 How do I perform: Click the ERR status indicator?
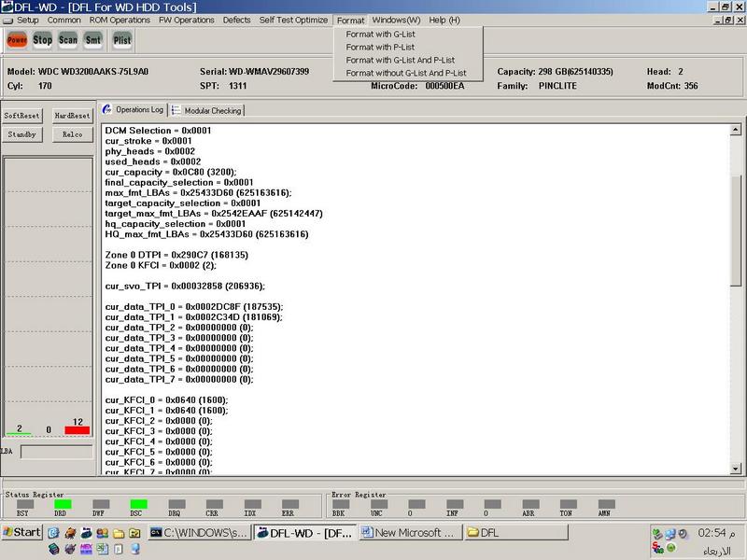pyautogui.click(x=290, y=504)
